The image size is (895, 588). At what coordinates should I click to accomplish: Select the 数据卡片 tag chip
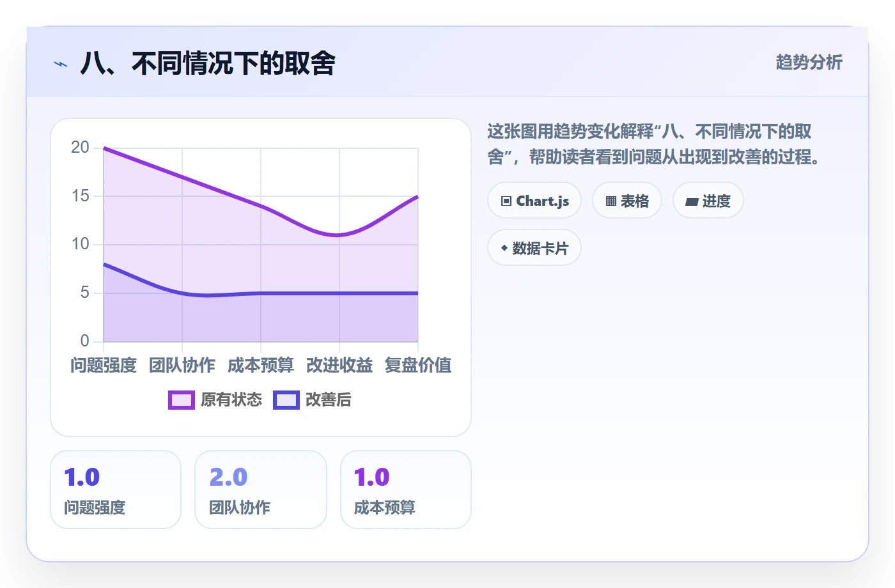534,248
